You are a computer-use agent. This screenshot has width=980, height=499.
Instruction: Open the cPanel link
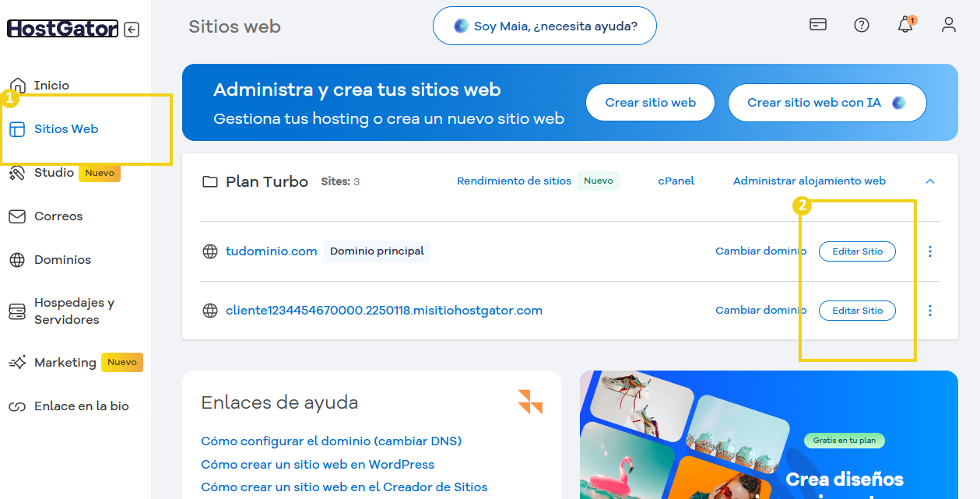pyautogui.click(x=676, y=181)
